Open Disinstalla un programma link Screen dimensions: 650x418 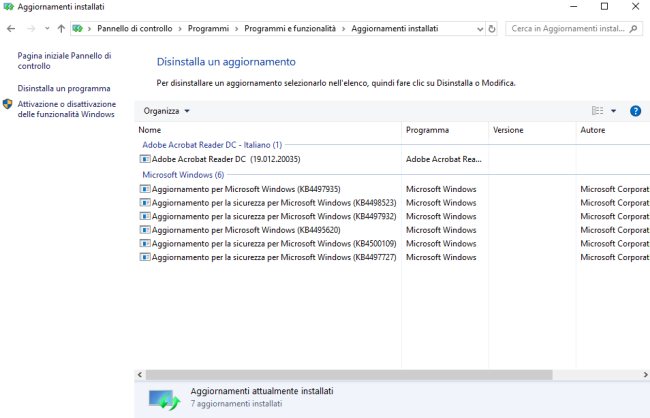tap(64, 88)
